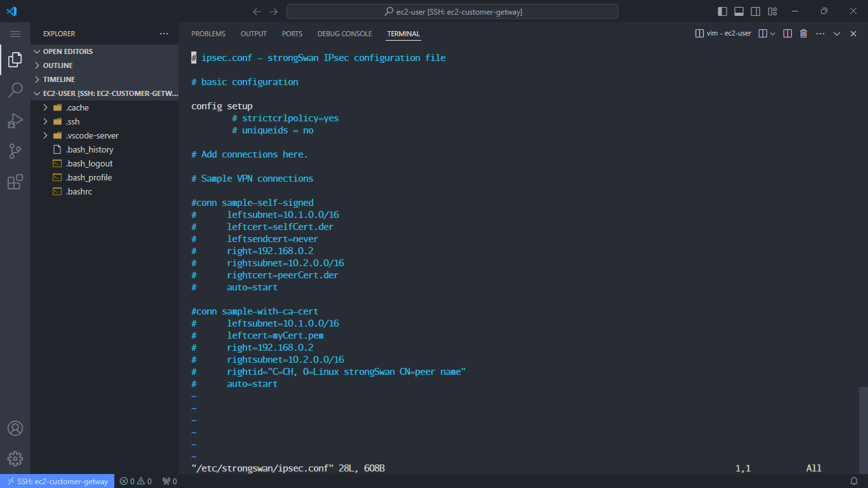Image resolution: width=868 pixels, height=488 pixels.
Task: Switch to the PROBLEMS tab
Action: tap(208, 34)
